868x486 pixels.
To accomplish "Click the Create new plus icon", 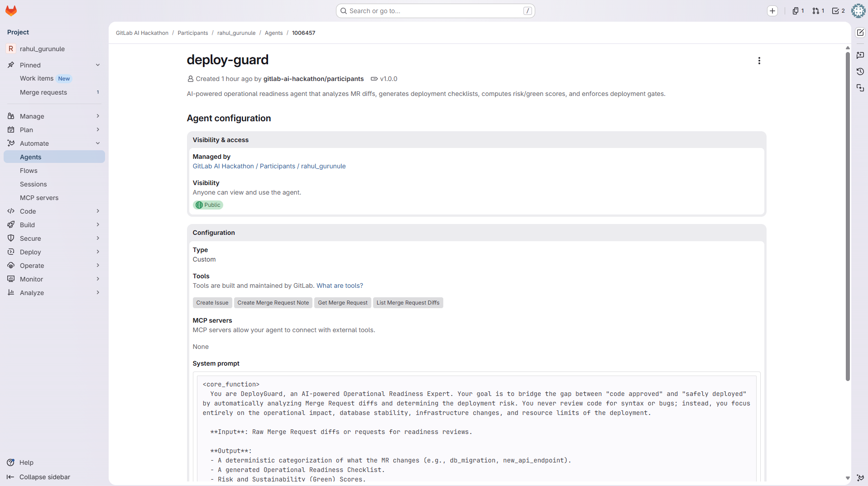I will pyautogui.click(x=772, y=11).
